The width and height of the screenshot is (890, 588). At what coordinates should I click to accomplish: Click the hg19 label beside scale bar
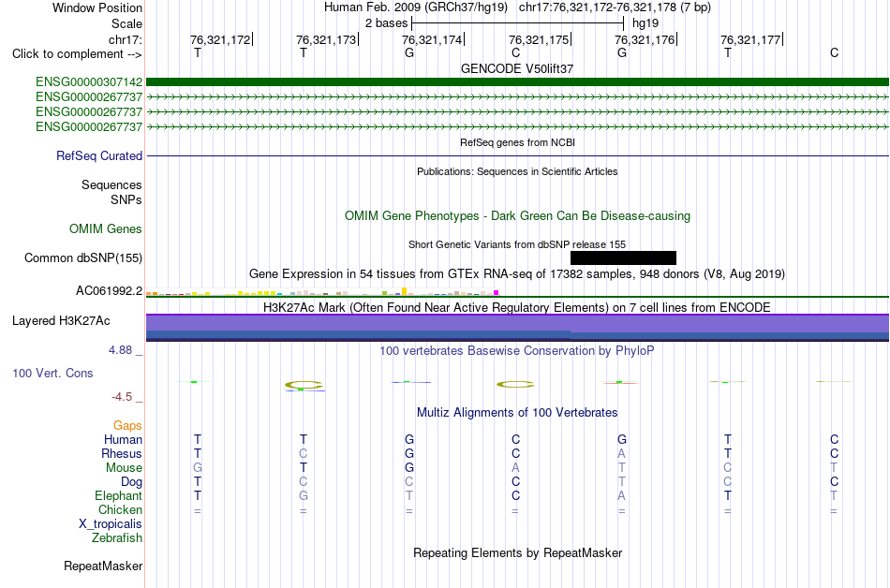point(645,23)
